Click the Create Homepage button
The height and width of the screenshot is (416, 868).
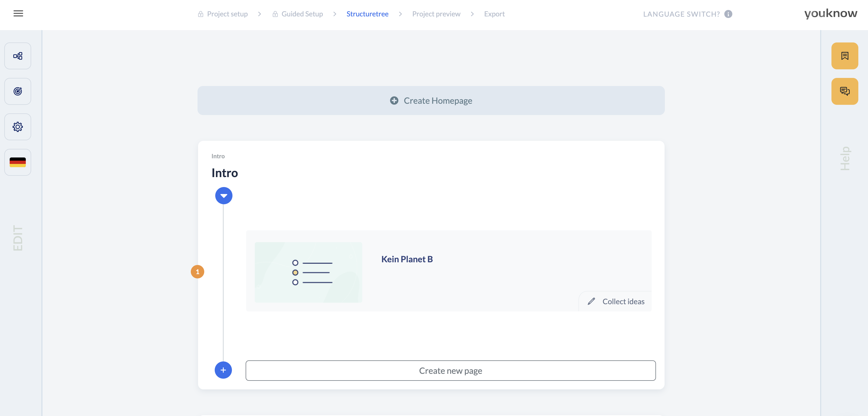click(431, 101)
